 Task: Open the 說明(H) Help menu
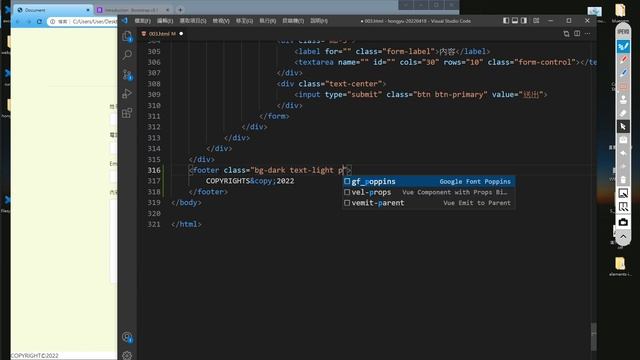click(x=318, y=21)
